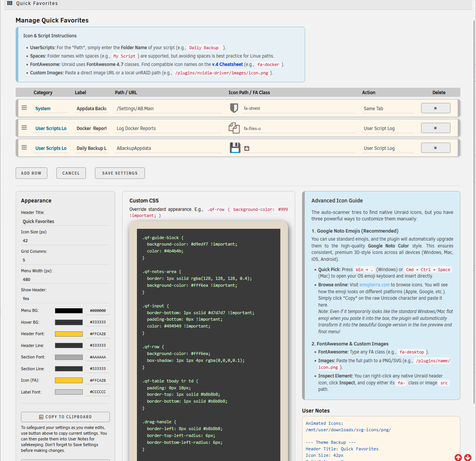Screen dimensions: 476x461
Task: Edit the Appdata Backup label field
Action: pos(92,109)
